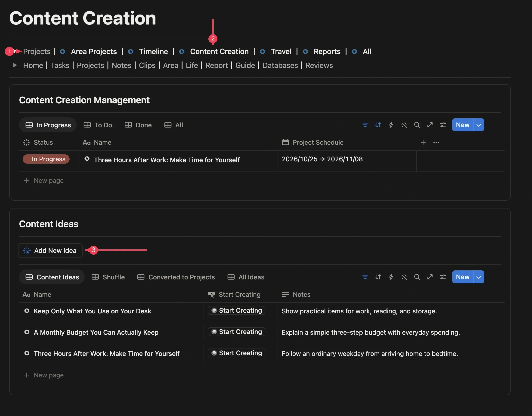Go to Area Projects link
Viewport: 532px width, 416px height.
coord(94,51)
